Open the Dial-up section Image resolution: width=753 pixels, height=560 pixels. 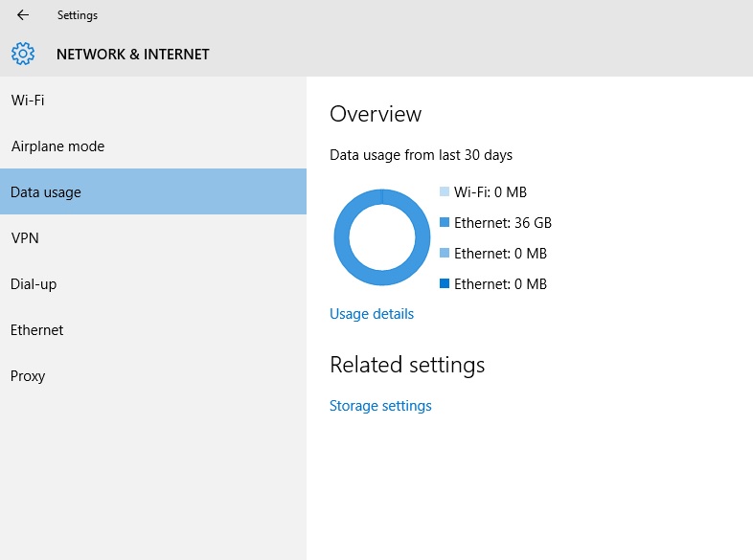(153, 283)
